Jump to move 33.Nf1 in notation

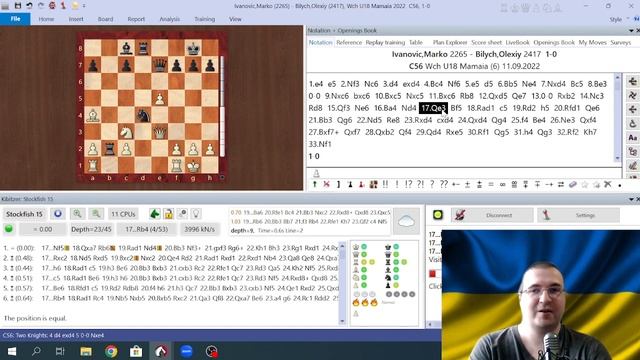click(x=320, y=144)
